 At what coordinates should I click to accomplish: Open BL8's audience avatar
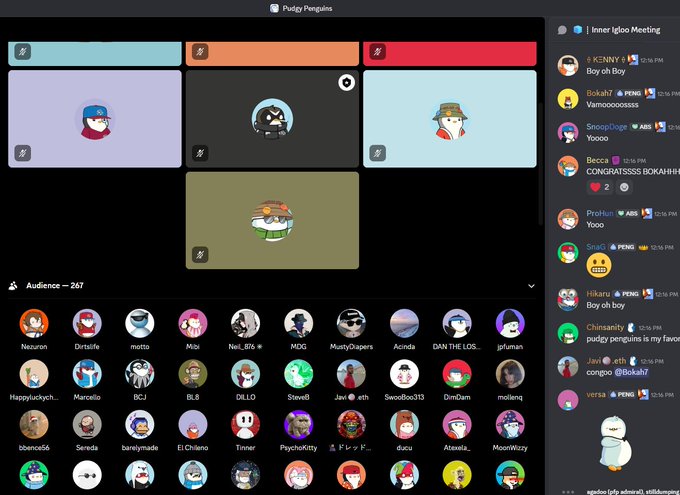coord(193,374)
